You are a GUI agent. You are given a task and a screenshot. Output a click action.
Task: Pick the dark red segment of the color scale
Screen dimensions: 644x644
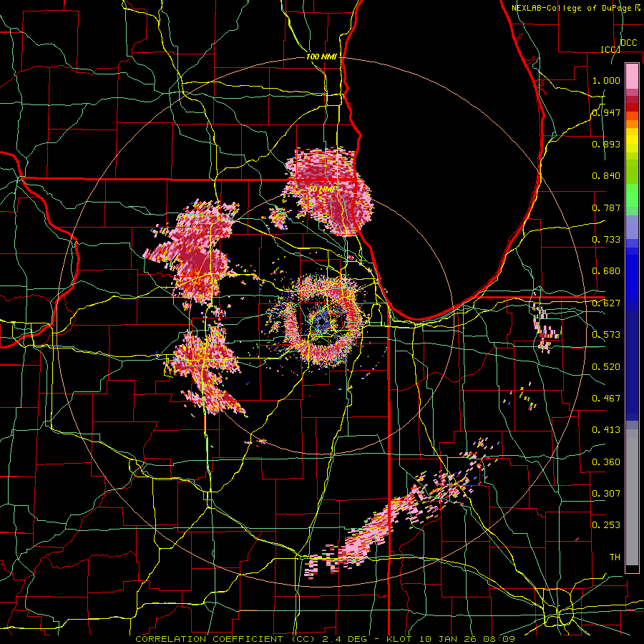[x=632, y=107]
